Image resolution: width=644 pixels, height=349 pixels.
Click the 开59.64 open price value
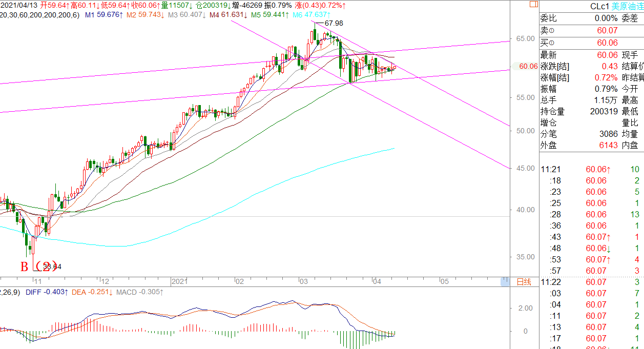(54, 5)
